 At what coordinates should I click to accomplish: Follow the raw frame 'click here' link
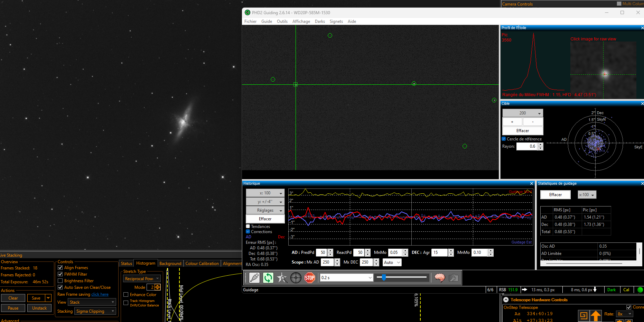coord(100,295)
